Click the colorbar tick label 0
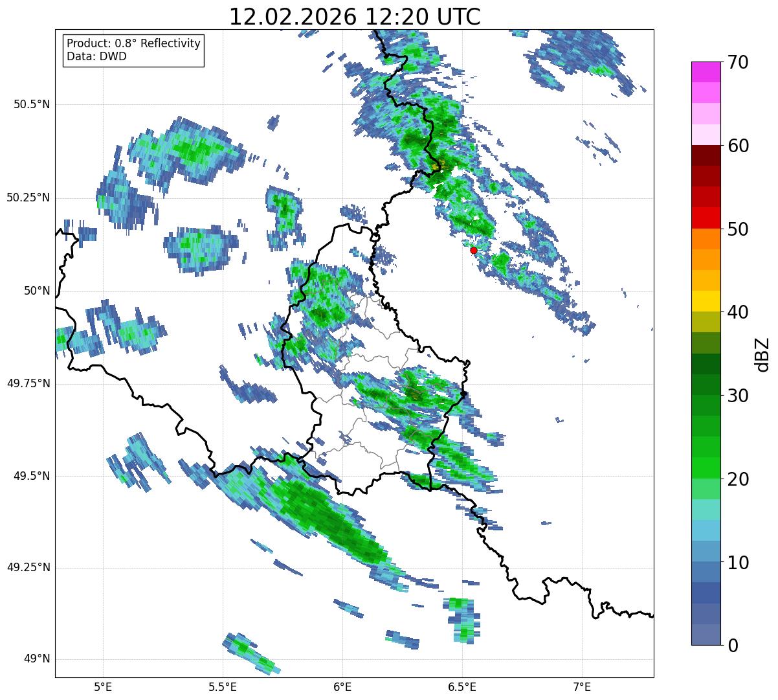The height and width of the screenshot is (700, 778). pos(733,646)
